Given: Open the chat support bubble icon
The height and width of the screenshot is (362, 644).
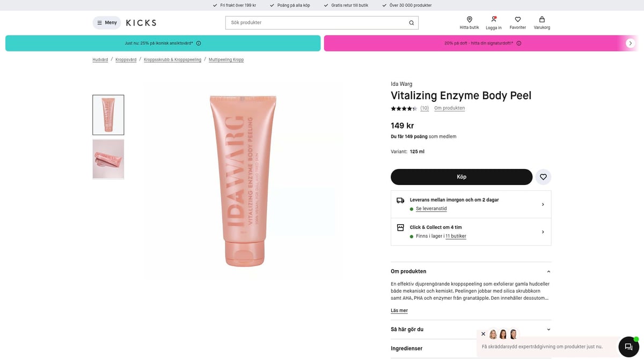Looking at the screenshot, I should click(628, 347).
